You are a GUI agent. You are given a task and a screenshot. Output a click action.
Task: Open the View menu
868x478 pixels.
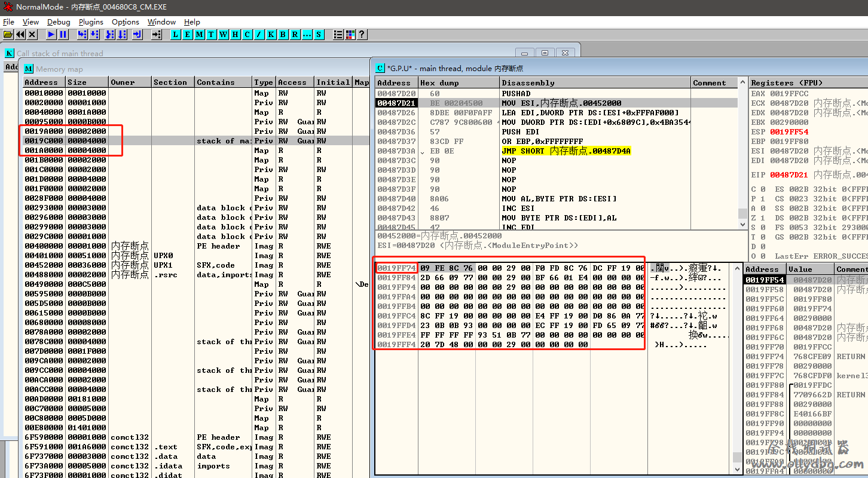click(30, 22)
